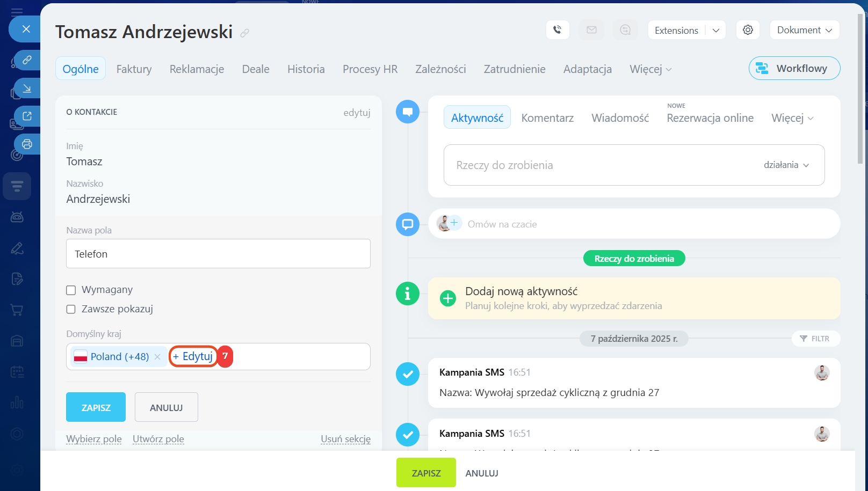Click the envelope email icon in the header
This screenshot has height=491, width=868.
coord(591,30)
